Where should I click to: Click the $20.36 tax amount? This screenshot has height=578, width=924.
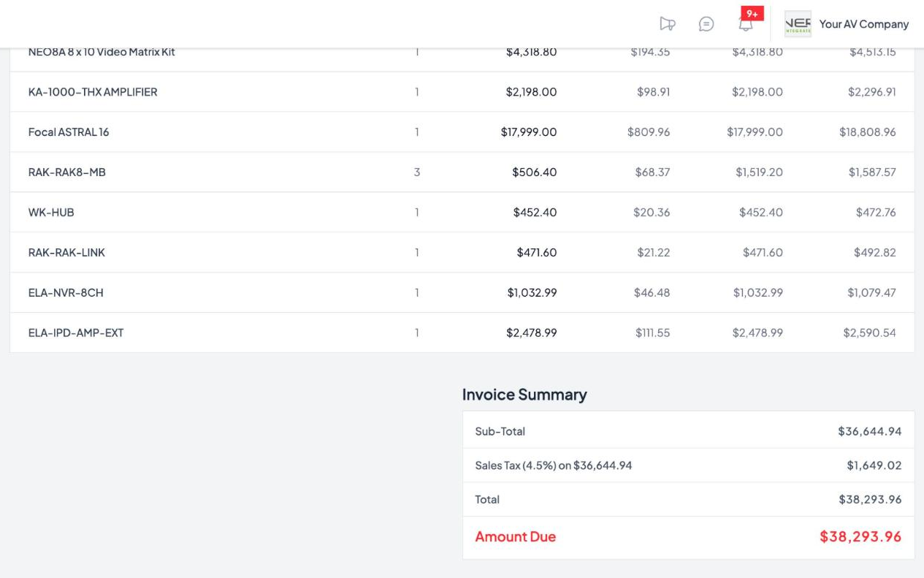point(652,213)
